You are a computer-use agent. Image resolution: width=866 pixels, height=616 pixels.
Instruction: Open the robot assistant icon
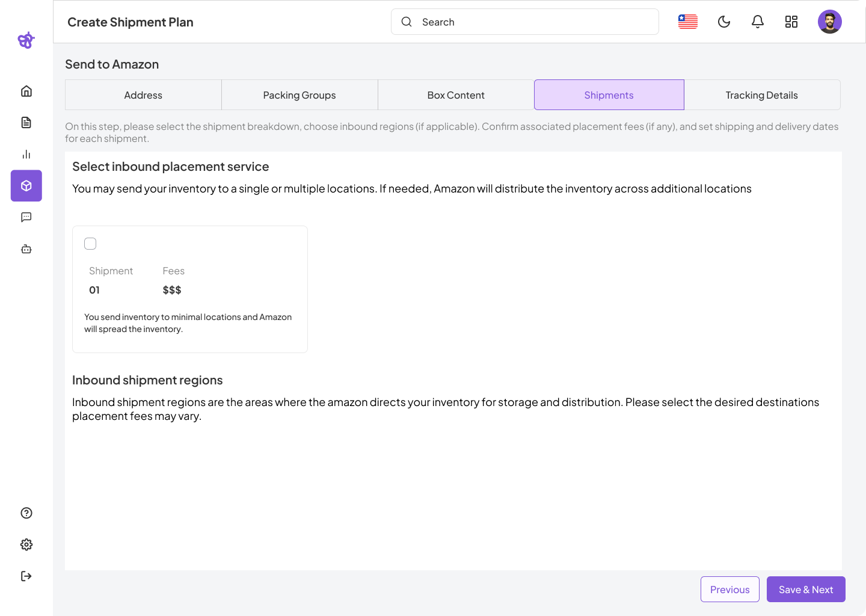click(x=26, y=249)
